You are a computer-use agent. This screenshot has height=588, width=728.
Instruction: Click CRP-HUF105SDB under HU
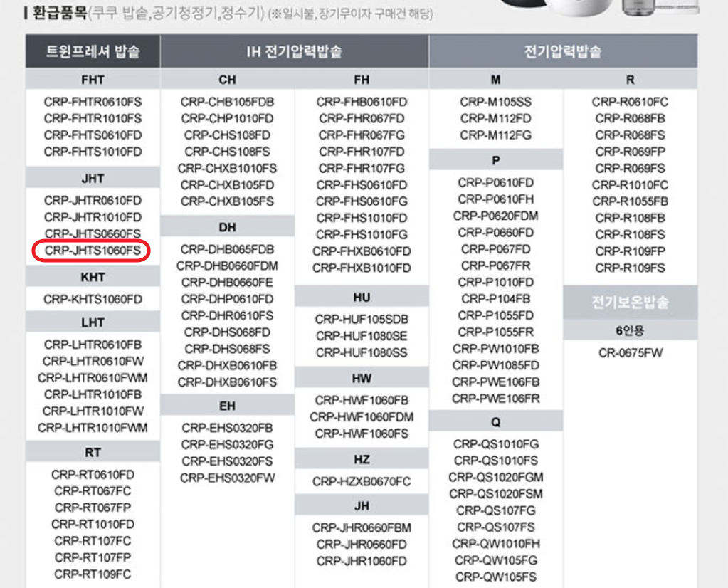pos(362,320)
